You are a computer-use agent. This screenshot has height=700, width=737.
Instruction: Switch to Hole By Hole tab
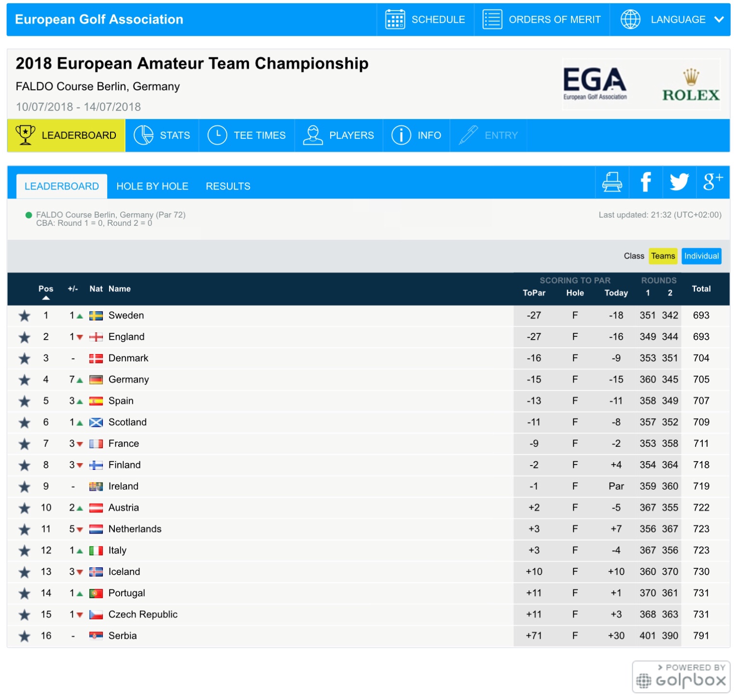tap(152, 186)
